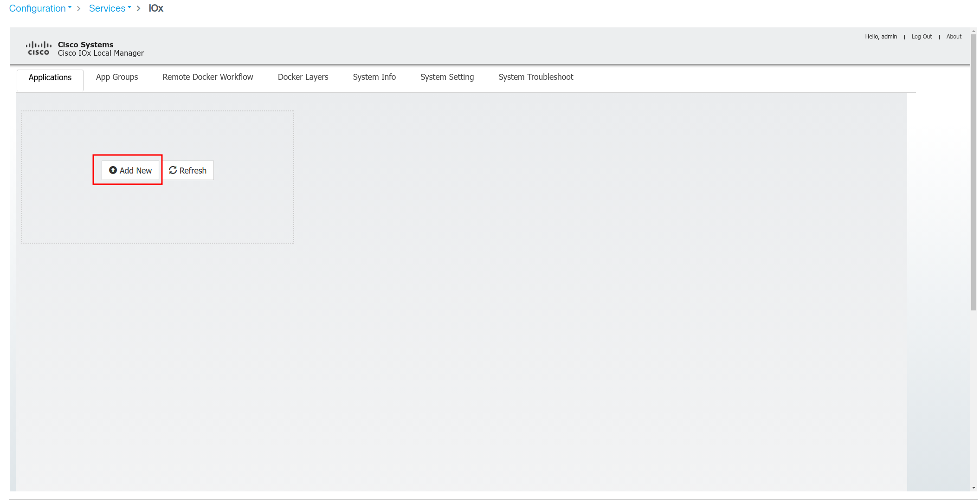
Task: Click the Refresh circular arrows icon
Action: coord(173,170)
